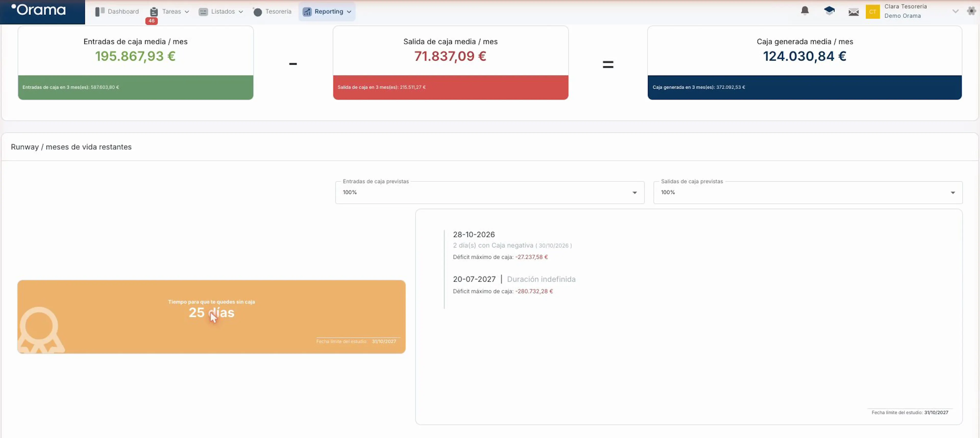Click the Duración indefinida label
980x438 pixels.
541,279
